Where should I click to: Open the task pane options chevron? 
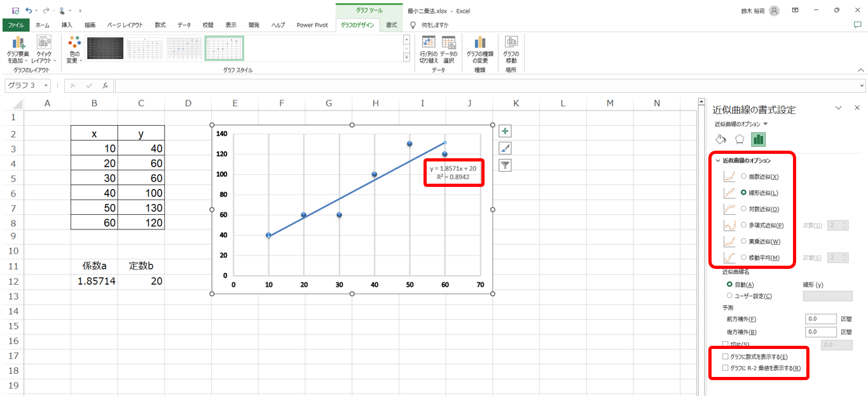[838, 108]
